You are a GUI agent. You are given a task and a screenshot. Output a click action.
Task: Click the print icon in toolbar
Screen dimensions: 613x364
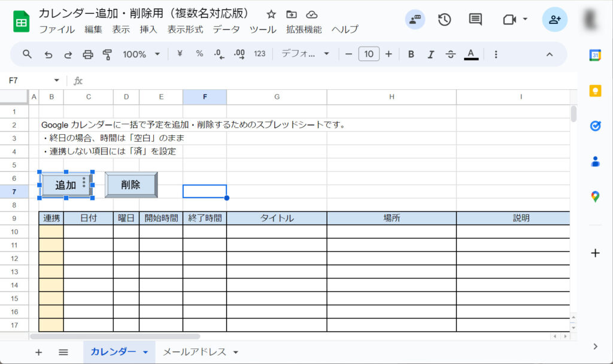88,54
